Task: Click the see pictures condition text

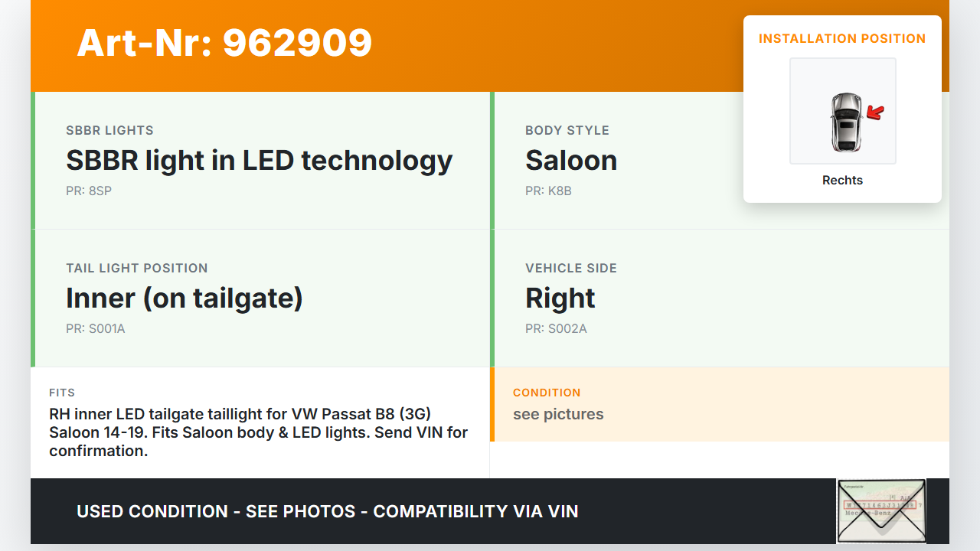Action: (x=558, y=415)
